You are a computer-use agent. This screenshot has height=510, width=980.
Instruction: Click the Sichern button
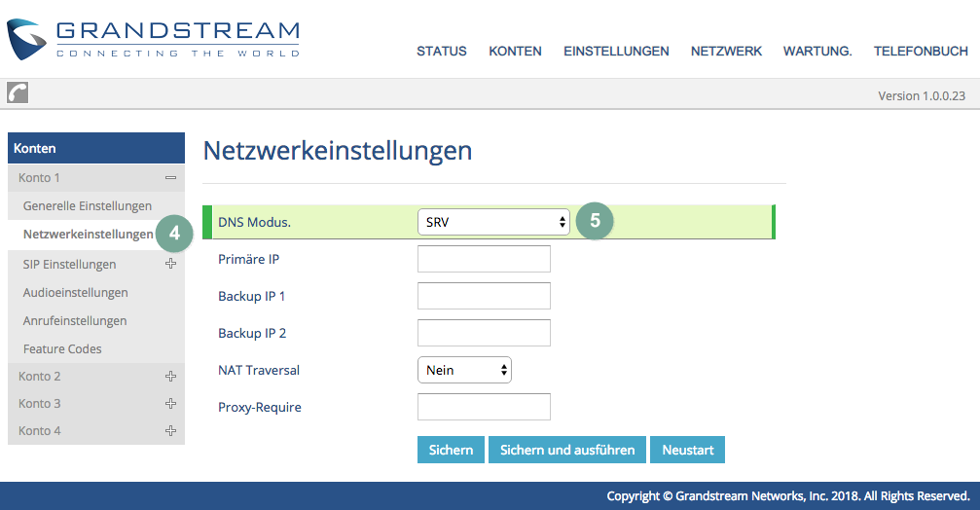451,450
